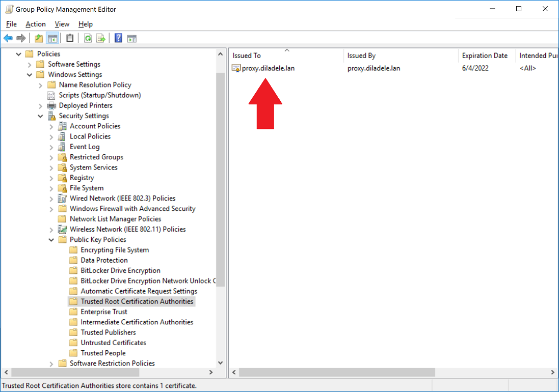Click the <All> intended purposes cell
559x392 pixels.
click(527, 68)
